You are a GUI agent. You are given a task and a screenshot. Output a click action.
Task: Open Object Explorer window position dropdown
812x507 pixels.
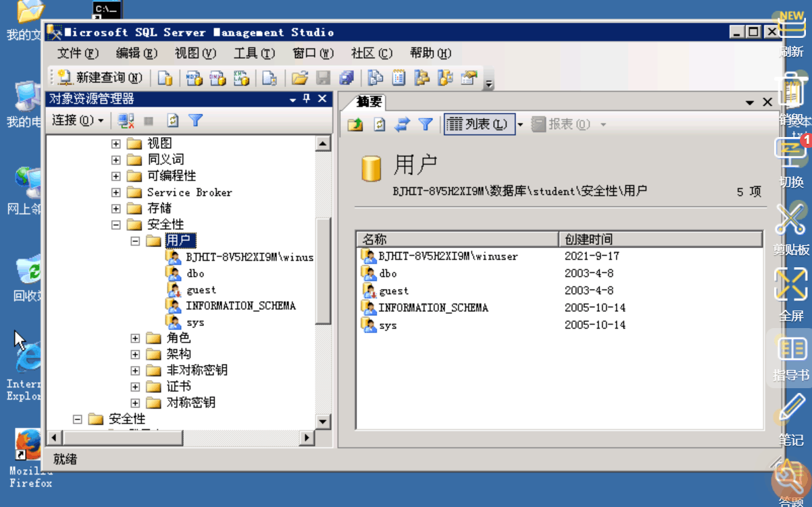(x=293, y=99)
